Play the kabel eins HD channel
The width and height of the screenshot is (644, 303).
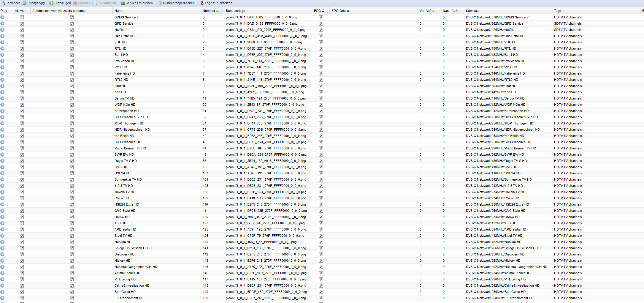click(2, 73)
